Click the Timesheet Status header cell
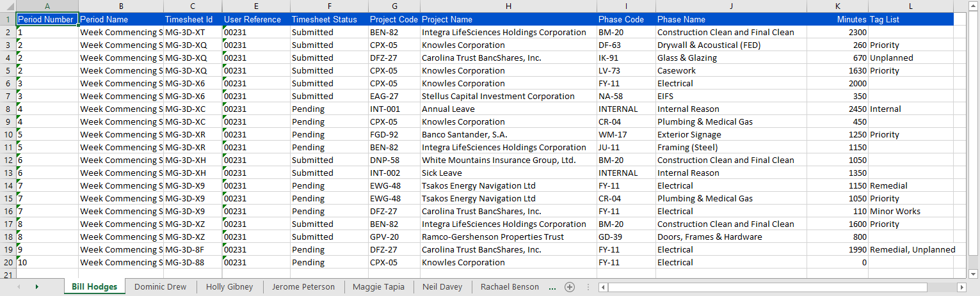980x296 pixels. [x=329, y=19]
